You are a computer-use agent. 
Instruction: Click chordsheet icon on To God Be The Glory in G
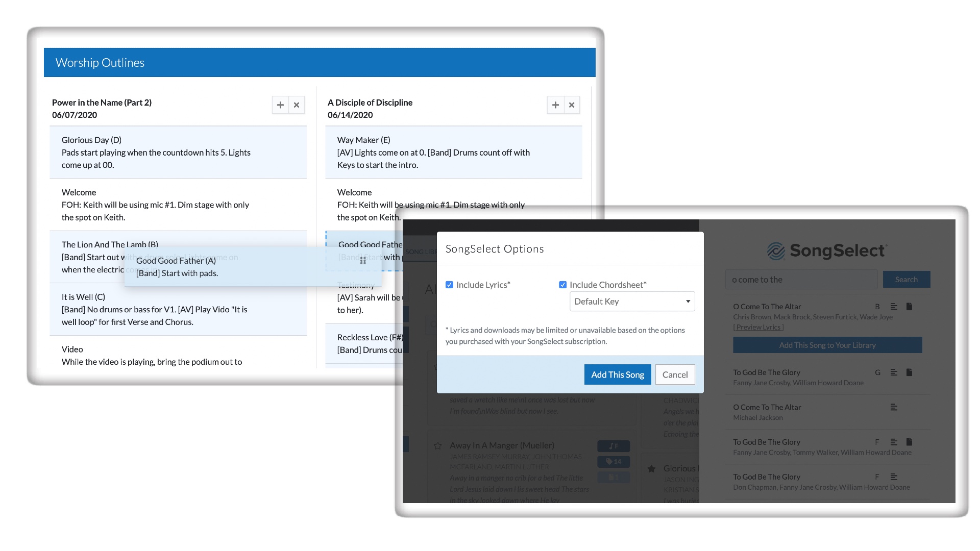pos(909,372)
